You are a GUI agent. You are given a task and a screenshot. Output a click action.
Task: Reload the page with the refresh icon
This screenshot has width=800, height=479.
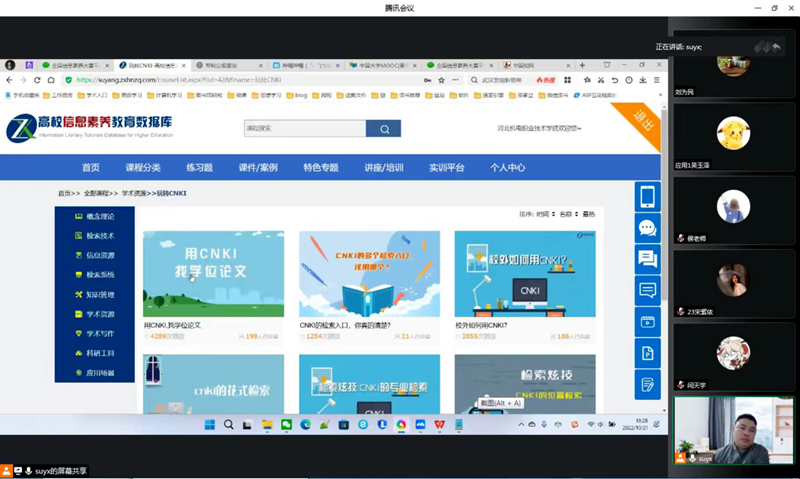tap(37, 80)
